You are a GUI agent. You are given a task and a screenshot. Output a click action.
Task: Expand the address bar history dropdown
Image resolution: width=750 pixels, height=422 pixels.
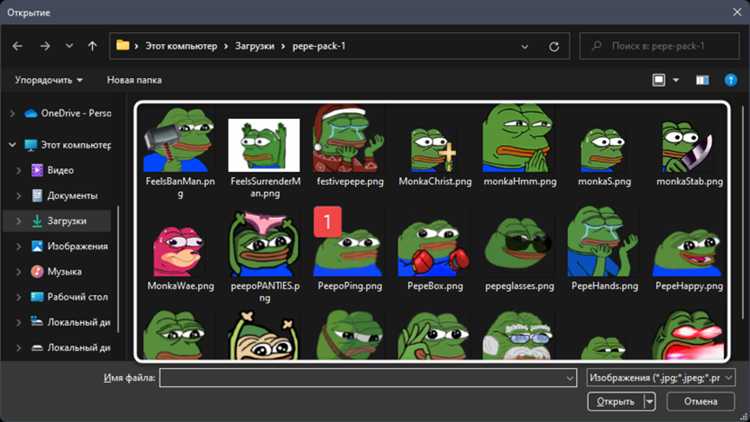click(525, 46)
